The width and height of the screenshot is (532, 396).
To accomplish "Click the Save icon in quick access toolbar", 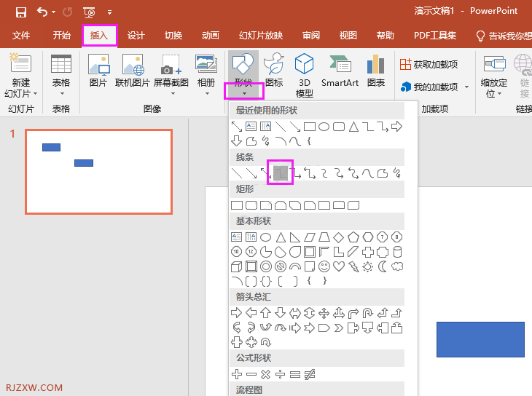I will [20, 12].
